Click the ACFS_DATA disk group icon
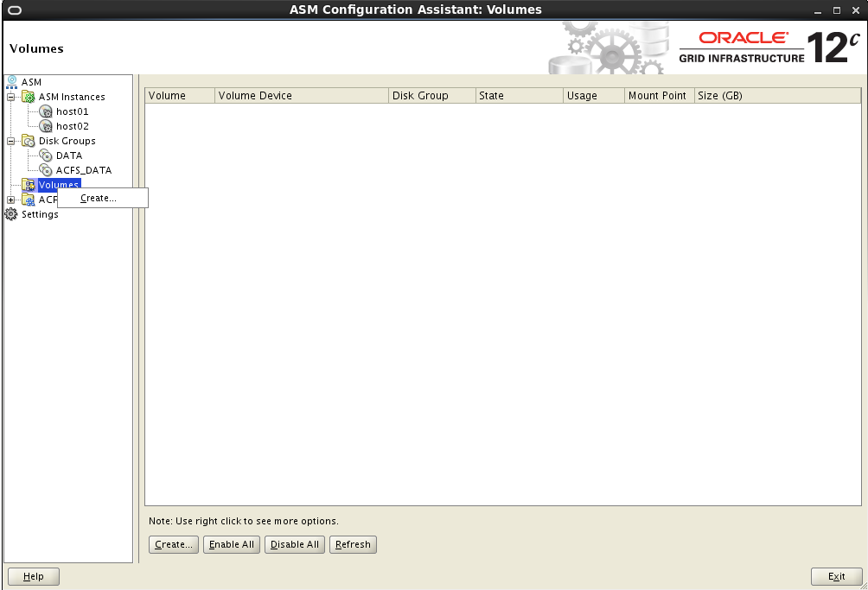 pos(46,170)
